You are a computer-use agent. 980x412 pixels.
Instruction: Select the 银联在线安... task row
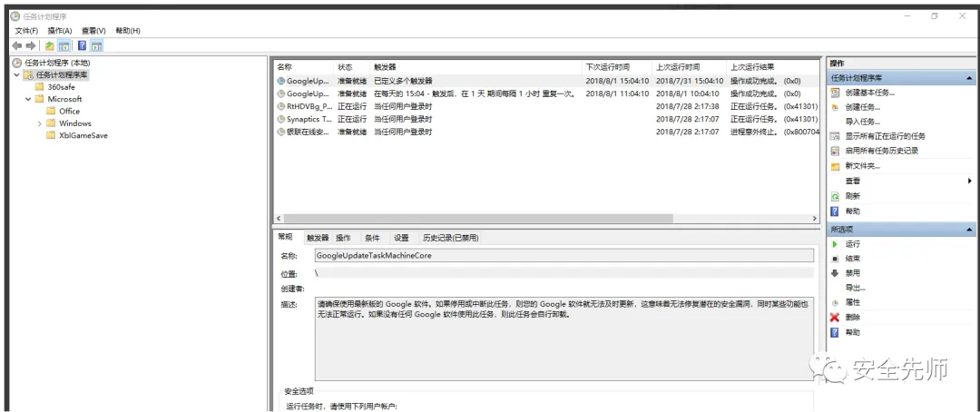(x=546, y=132)
